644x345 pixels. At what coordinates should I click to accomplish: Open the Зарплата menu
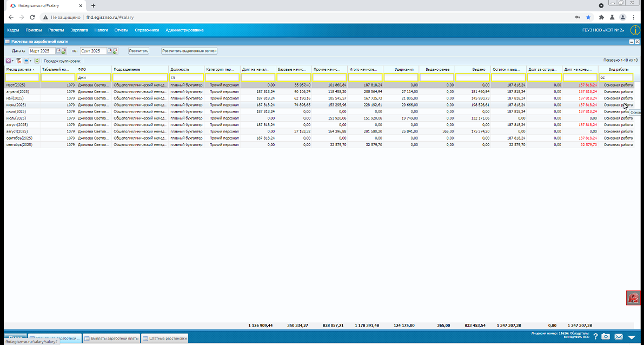[x=79, y=30]
